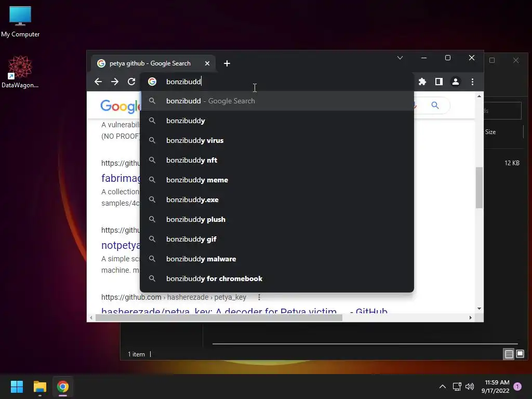Screen dimensions: 532x399
Task: Select the 'bonzibuddy plush' suggestion
Action: coord(277,220)
